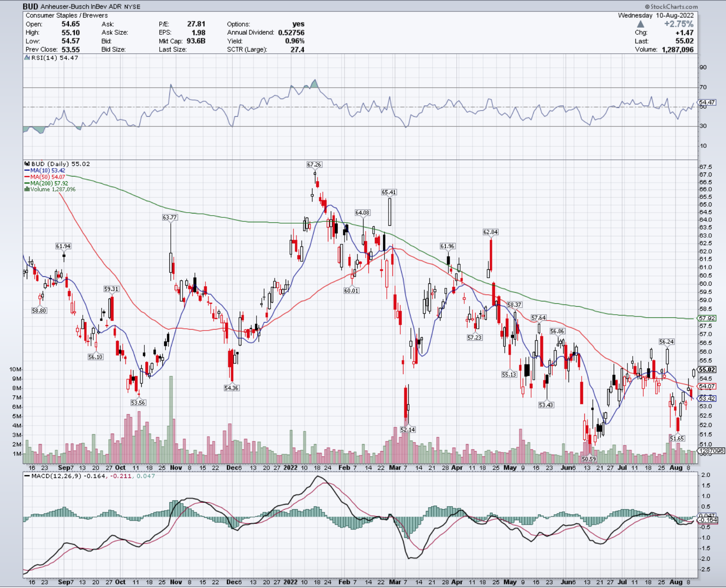Click the 53.43 low price annotation
This screenshot has width=726, height=588.
546,405
